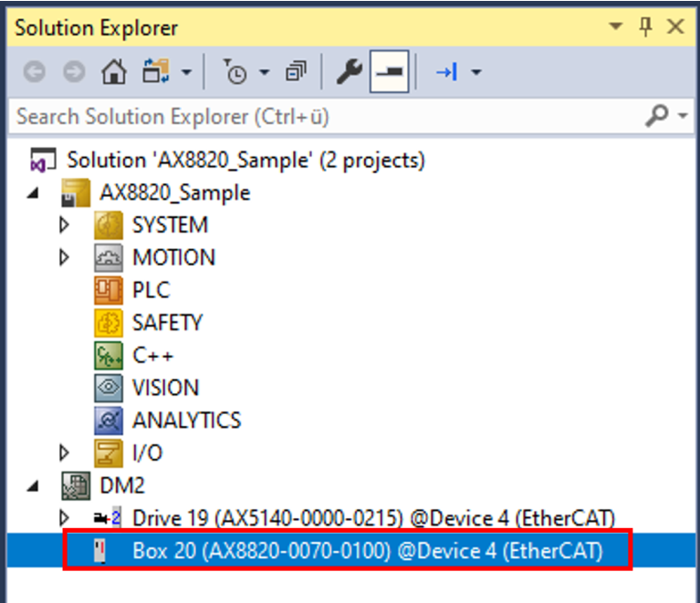This screenshot has height=603, width=700.
Task: Click the Box 20 device icon
Action: 100,551
